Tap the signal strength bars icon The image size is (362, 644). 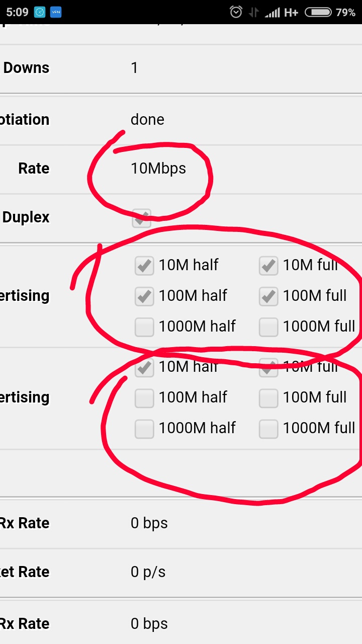pos(273,13)
